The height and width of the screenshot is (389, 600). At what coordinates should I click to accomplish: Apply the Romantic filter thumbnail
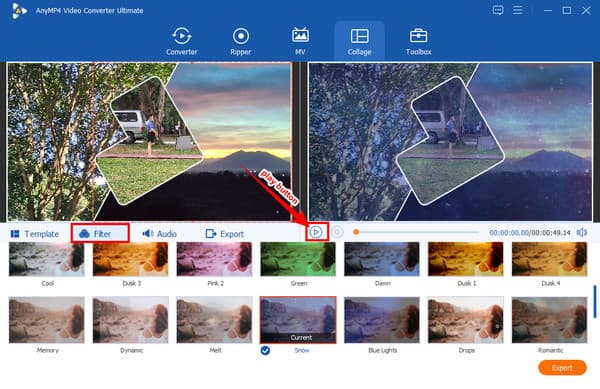tap(549, 320)
